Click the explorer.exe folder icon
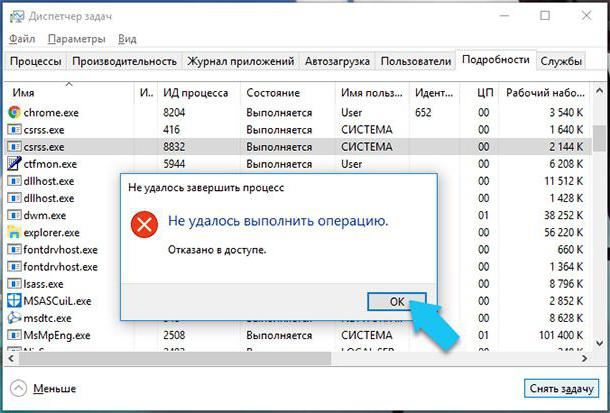Screen dimensions: 610x413 [14, 232]
